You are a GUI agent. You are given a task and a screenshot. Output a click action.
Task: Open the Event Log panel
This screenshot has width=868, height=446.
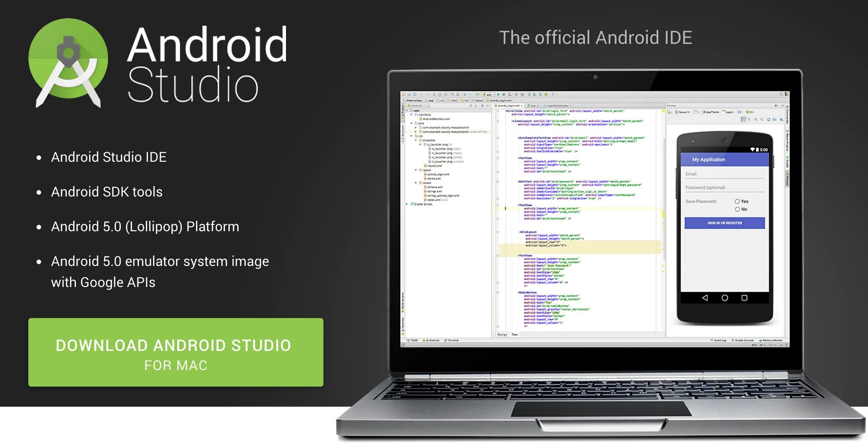coord(718,340)
